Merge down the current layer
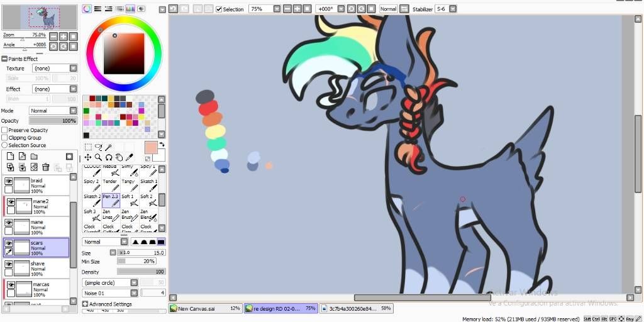644x322 pixels. pos(22,167)
